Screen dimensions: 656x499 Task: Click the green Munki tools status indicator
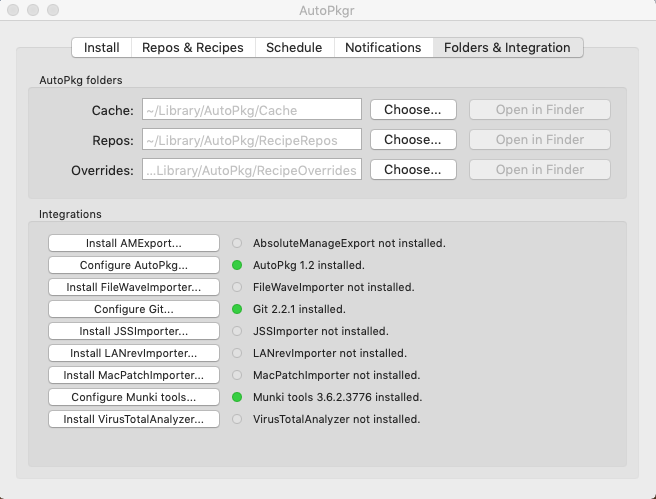pyautogui.click(x=237, y=397)
